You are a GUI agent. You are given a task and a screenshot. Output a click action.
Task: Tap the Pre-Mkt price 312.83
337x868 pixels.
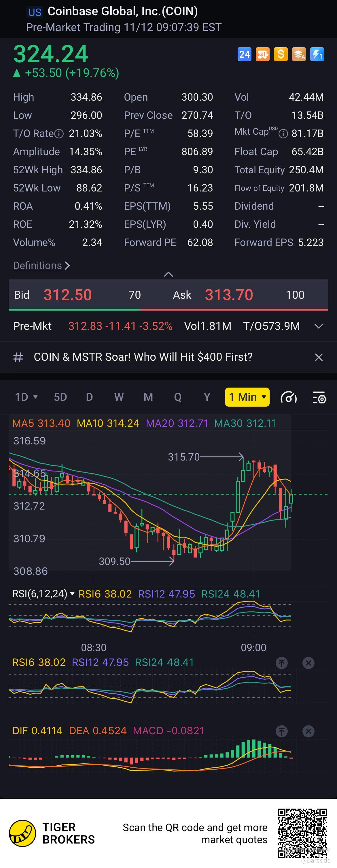tap(85, 326)
